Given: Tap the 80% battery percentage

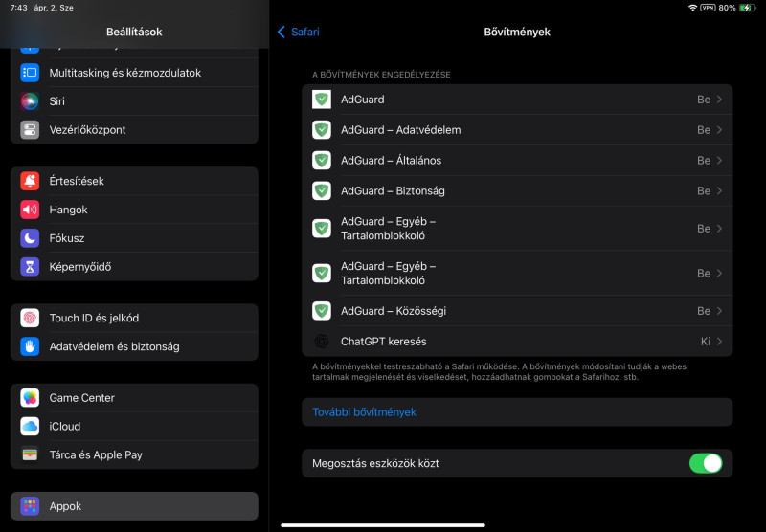Looking at the screenshot, I should click(727, 8).
